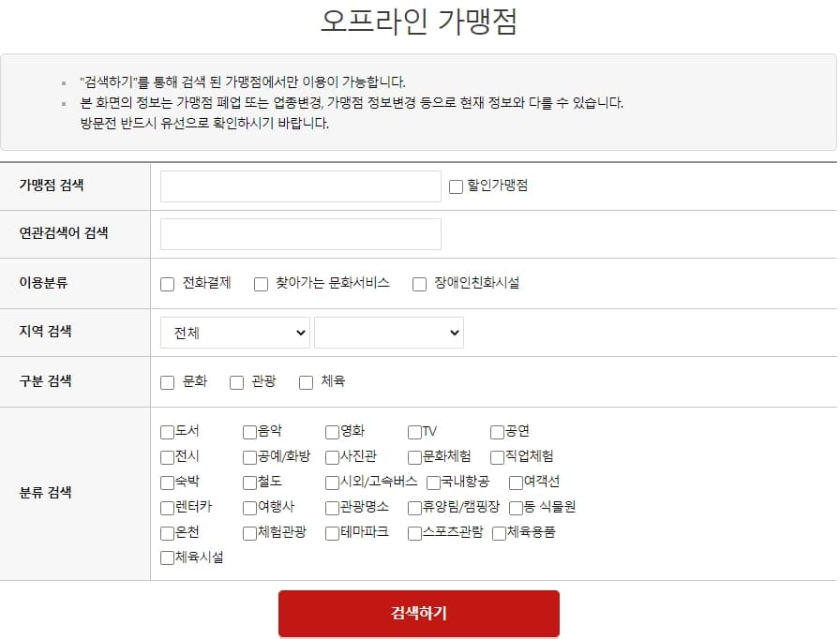840x639 pixels.
Task: Check the 동 식물원 checkbox
Action: 516,508
